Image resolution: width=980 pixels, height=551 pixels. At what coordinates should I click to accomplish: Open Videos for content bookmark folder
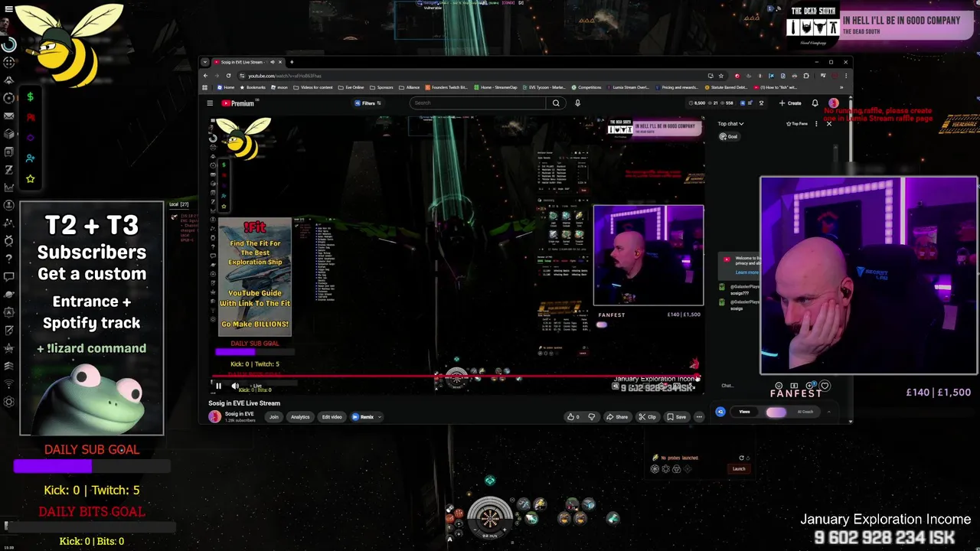[314, 87]
